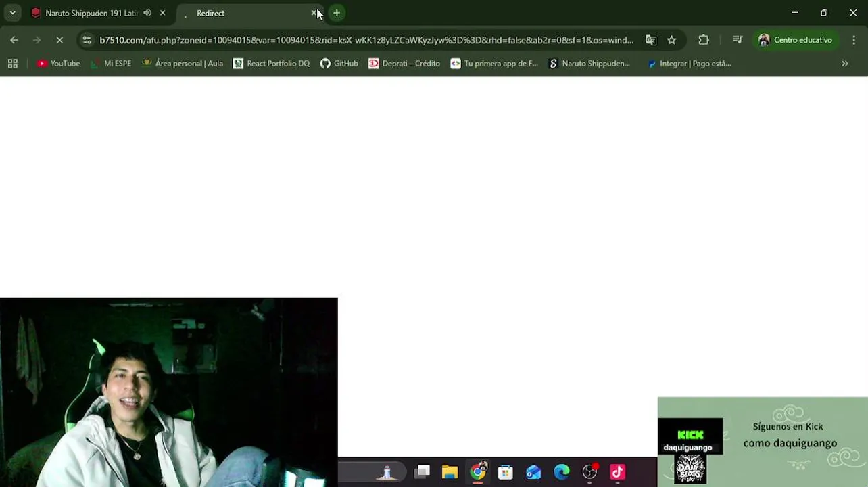Bookmark this page with star icon
868x487 pixels.
click(x=671, y=40)
